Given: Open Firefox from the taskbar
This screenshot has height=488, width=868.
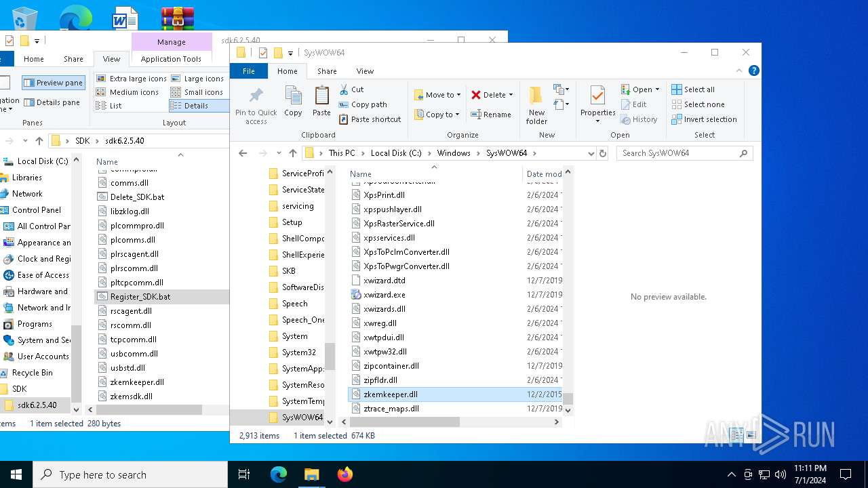Looking at the screenshot, I should coord(344,474).
